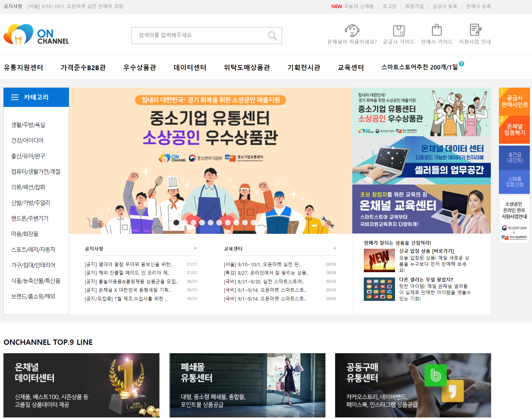
Task: Click 온채널 입점하기 quick button
Action: (x=514, y=130)
